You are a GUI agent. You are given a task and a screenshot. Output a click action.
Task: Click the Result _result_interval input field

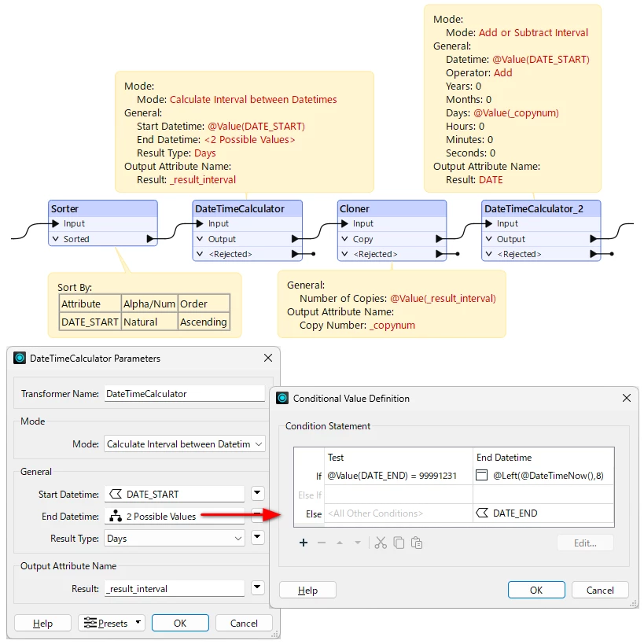(x=174, y=588)
